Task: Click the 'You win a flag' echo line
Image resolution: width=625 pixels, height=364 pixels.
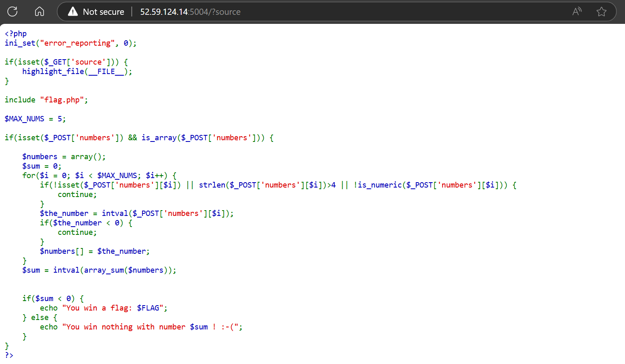Action: tap(104, 308)
